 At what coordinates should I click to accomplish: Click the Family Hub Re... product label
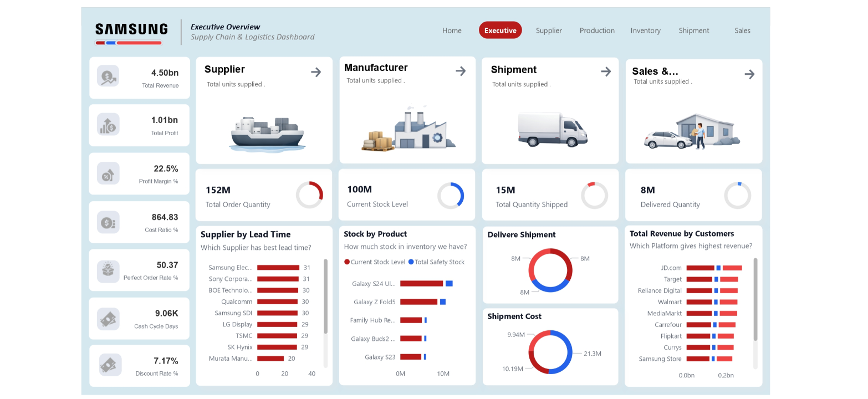pyautogui.click(x=373, y=320)
